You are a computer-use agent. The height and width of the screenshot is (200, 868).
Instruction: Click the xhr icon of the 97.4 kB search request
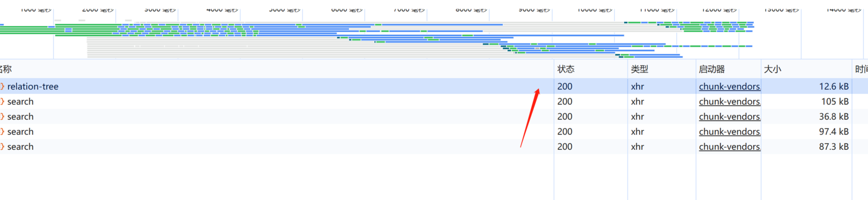pyautogui.click(x=2, y=131)
